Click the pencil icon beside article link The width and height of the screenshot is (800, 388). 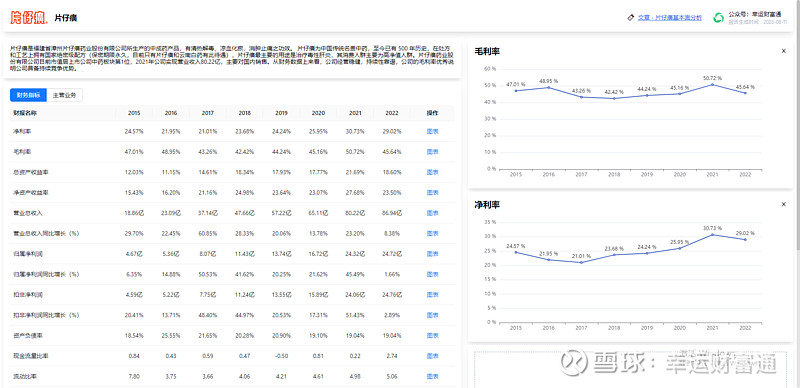(x=631, y=17)
